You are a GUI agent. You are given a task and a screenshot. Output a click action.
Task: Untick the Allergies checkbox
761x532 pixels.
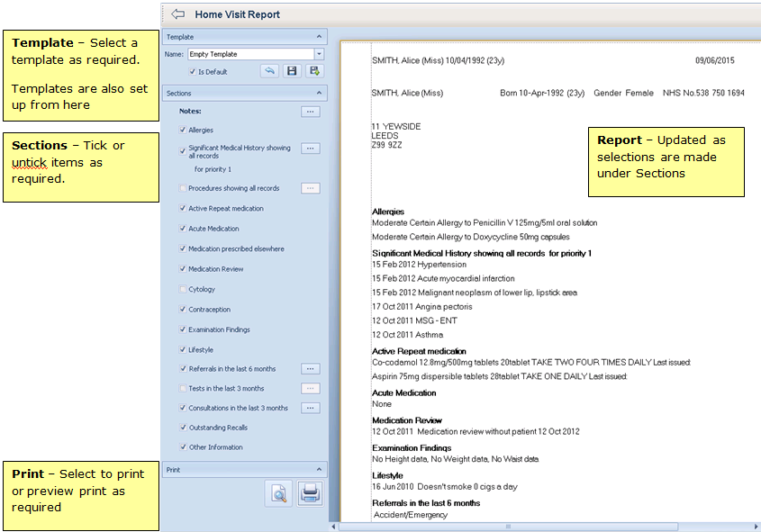[x=183, y=131]
